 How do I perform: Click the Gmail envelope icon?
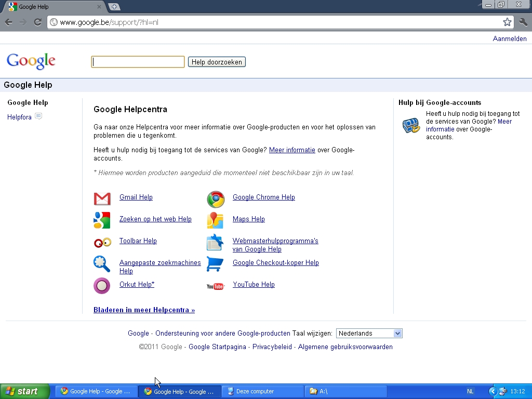click(102, 199)
